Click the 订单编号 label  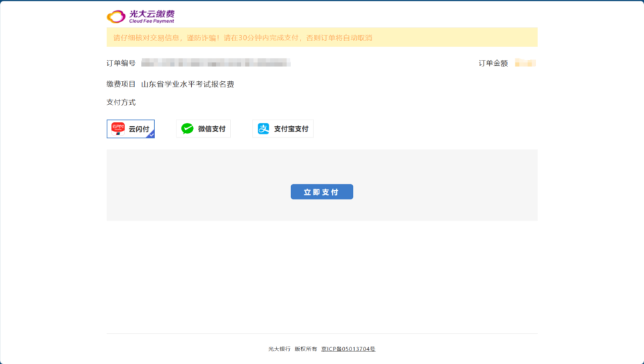click(121, 63)
